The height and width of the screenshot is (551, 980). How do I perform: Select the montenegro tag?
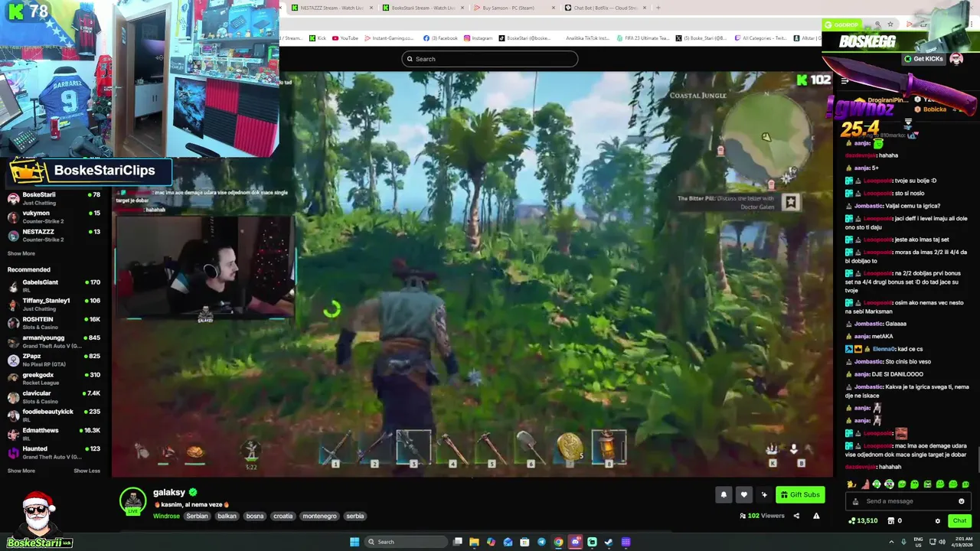coord(319,516)
